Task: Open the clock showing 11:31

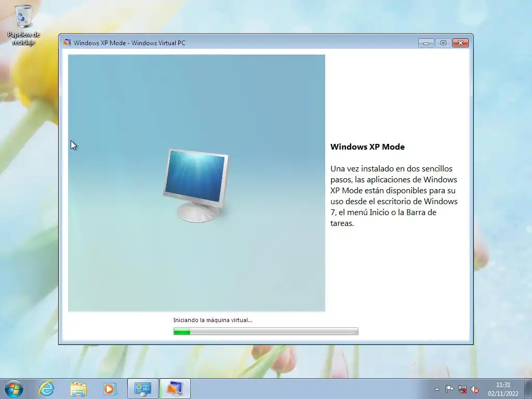Action: point(503,389)
